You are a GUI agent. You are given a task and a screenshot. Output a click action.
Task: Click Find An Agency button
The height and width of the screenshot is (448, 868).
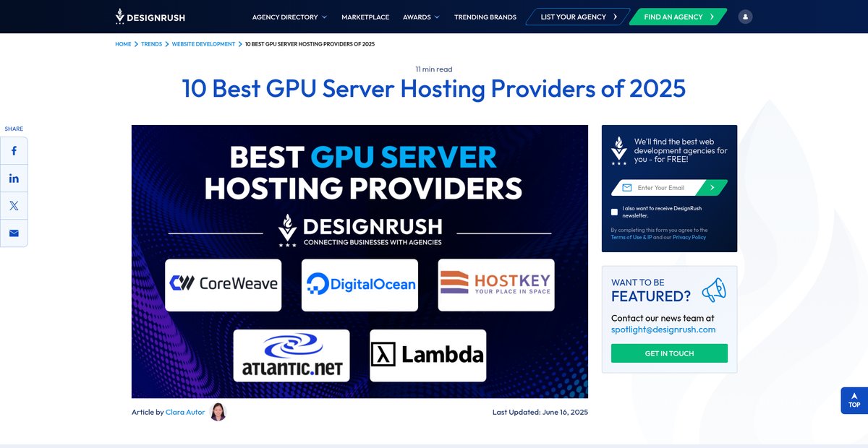tap(678, 17)
